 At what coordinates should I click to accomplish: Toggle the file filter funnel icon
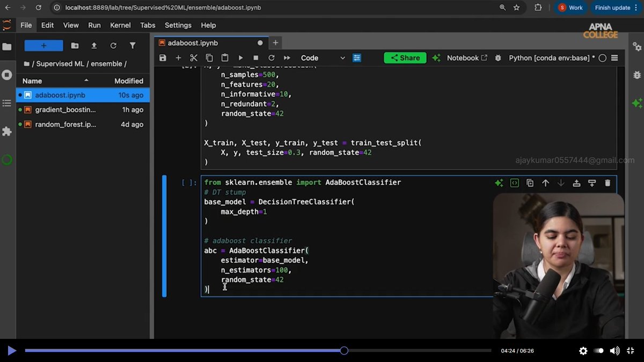pyautogui.click(x=133, y=46)
